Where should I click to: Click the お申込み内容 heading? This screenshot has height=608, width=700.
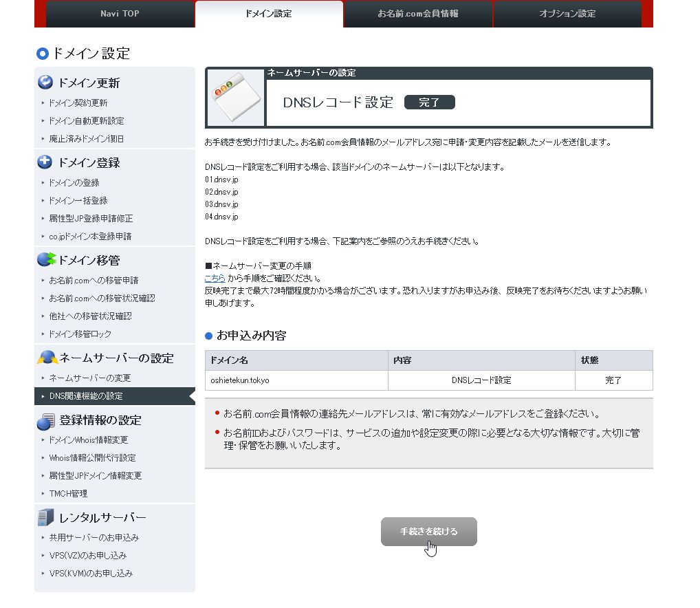252,335
